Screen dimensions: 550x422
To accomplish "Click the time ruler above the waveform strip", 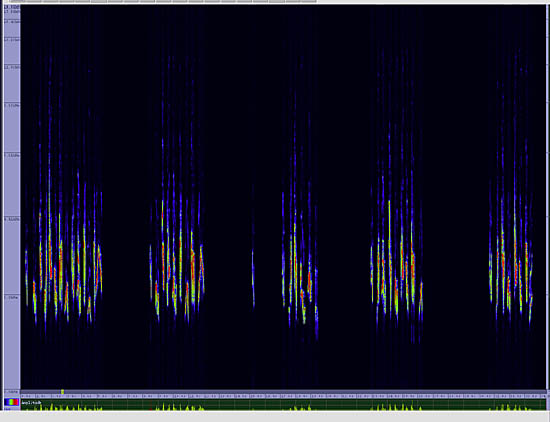I will (x=283, y=396).
